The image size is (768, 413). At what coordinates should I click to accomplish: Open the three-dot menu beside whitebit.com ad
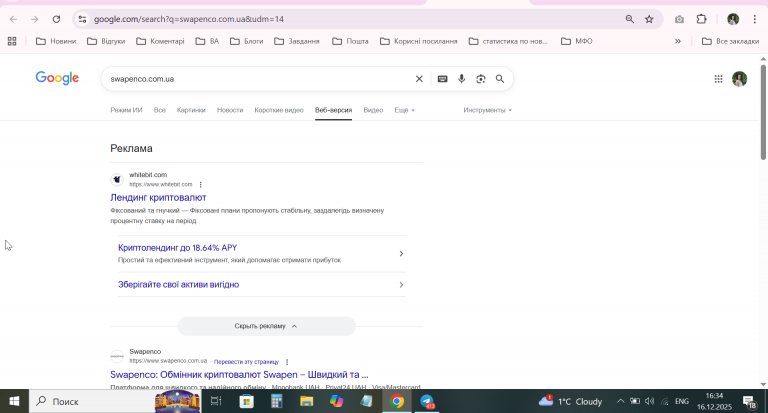coord(200,185)
